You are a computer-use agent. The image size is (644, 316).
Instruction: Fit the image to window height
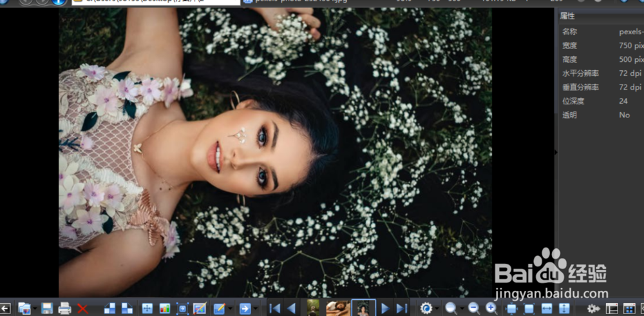pyautogui.click(x=564, y=308)
